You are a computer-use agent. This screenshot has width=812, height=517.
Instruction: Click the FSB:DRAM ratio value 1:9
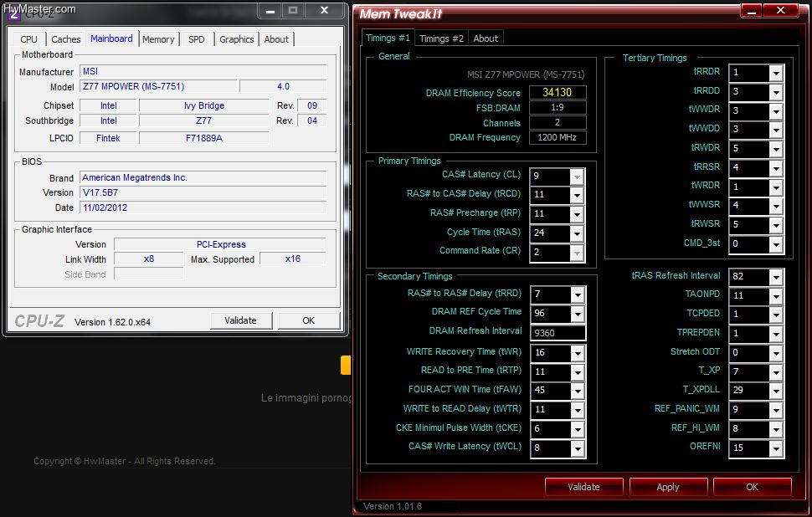(x=558, y=107)
